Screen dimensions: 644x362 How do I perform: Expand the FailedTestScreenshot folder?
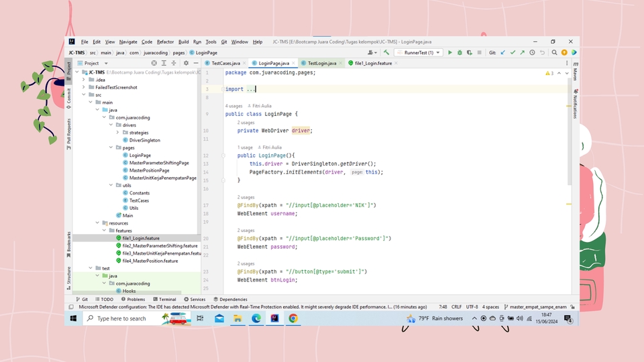[83, 87]
